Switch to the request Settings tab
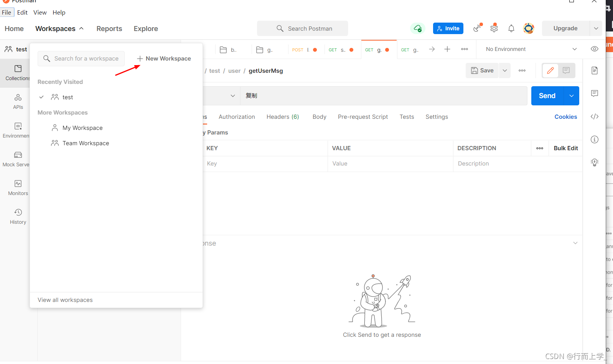The height and width of the screenshot is (364, 613). [x=437, y=117]
